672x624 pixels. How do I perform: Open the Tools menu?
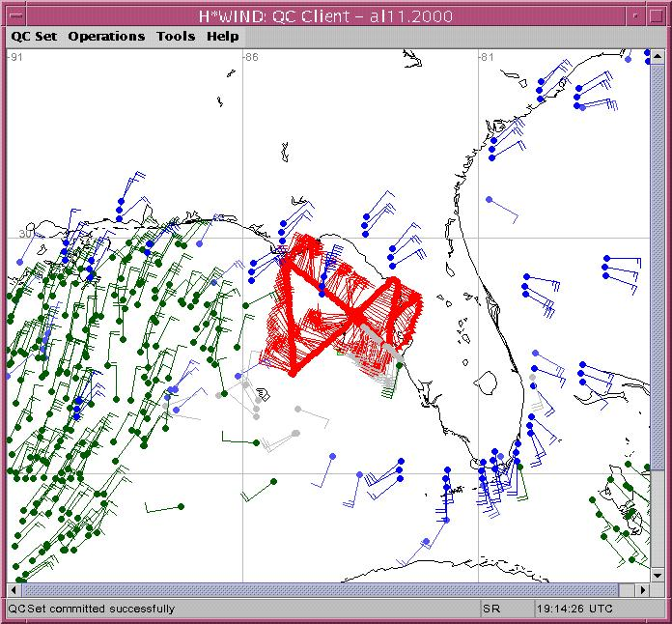click(x=176, y=37)
